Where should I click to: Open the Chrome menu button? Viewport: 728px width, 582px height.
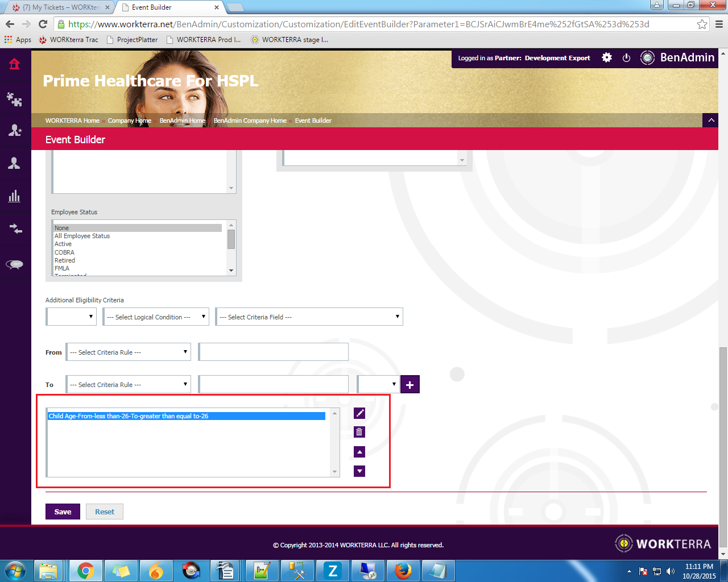[x=719, y=24]
